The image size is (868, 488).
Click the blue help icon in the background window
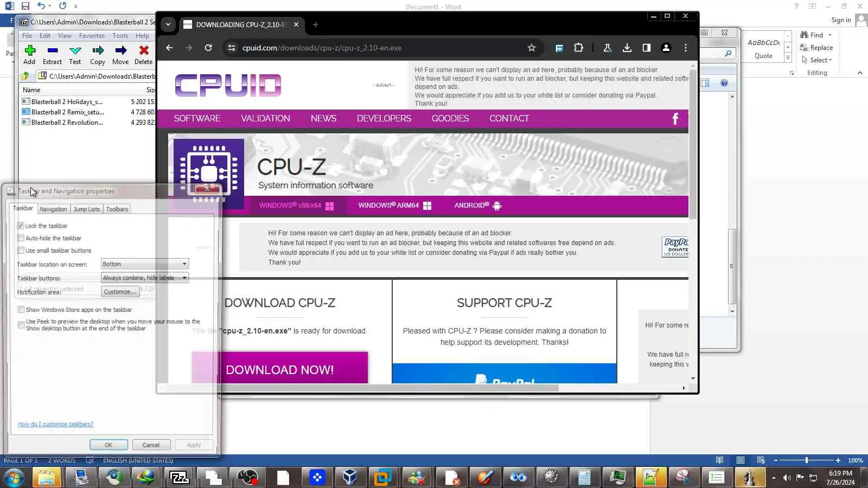724,83
